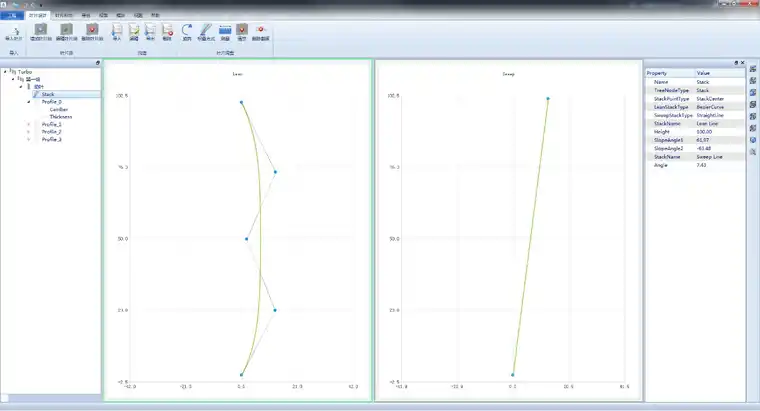This screenshot has height=411, width=760.
Task: Expand the Profile_3 node
Action: tap(29, 140)
